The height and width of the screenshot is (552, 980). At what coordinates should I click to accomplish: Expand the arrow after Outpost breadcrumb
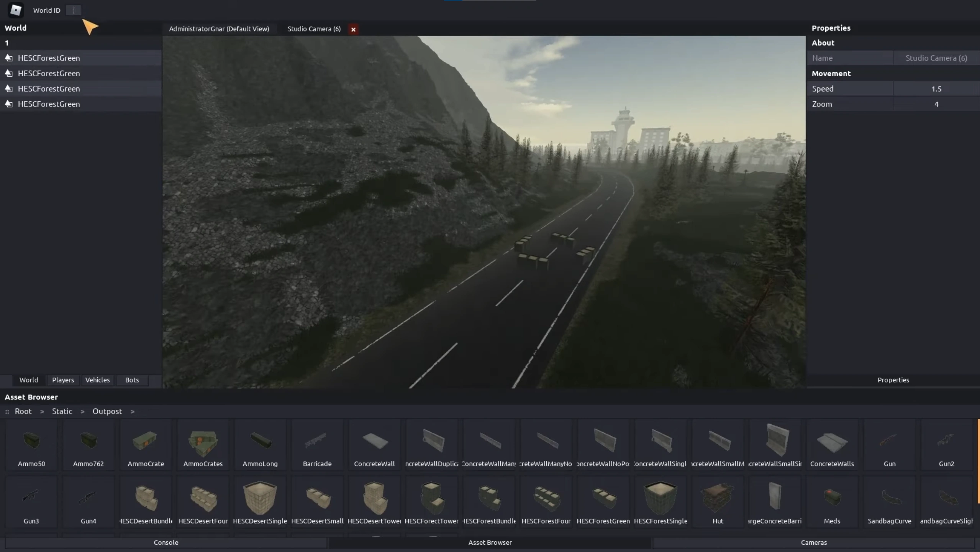[x=133, y=412]
